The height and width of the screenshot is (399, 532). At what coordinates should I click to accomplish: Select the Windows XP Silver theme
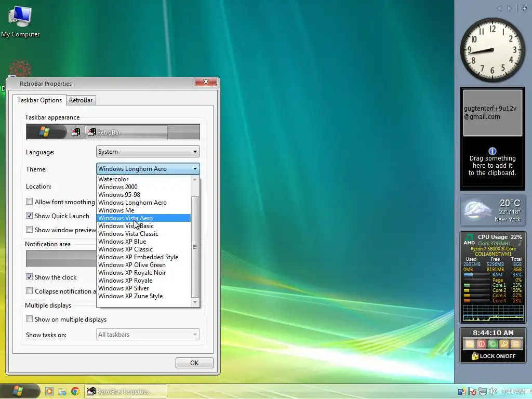[x=144, y=288]
